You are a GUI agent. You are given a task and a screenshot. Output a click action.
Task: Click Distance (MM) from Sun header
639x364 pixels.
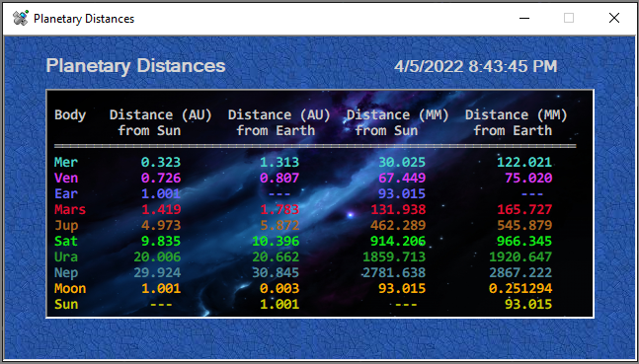point(398,122)
